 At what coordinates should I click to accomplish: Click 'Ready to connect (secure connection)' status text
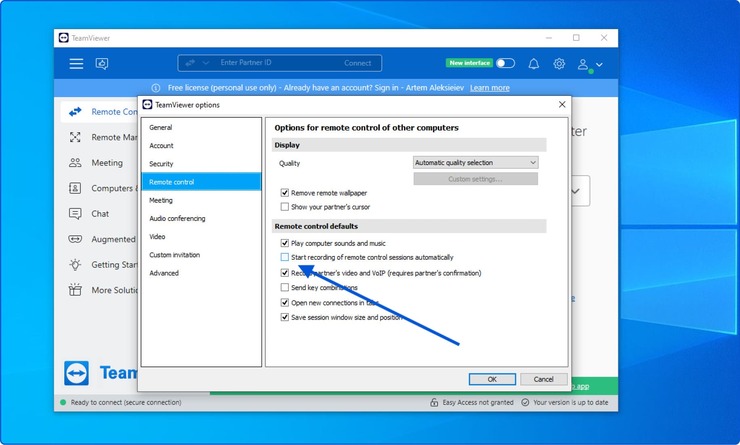(126, 403)
